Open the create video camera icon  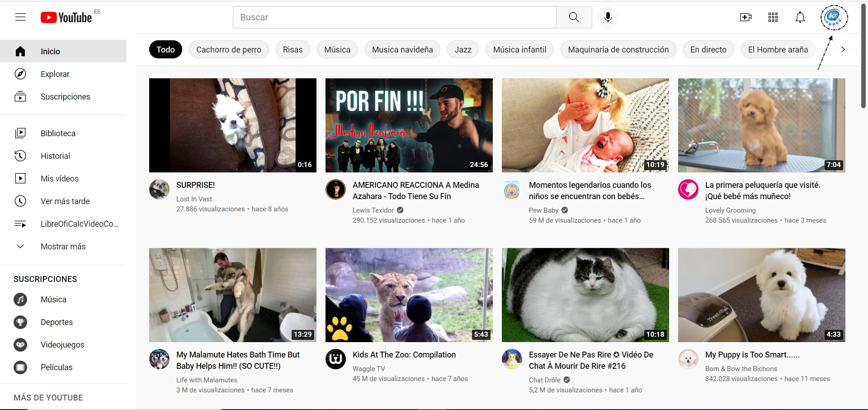point(746,17)
